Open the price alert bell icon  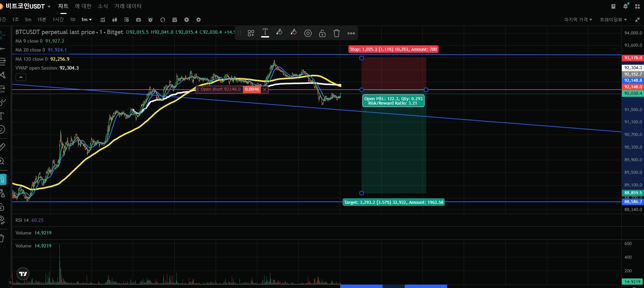tap(625, 6)
